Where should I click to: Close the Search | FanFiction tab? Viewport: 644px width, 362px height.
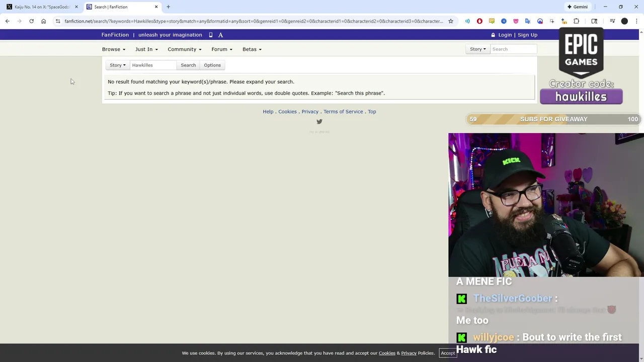point(156,7)
